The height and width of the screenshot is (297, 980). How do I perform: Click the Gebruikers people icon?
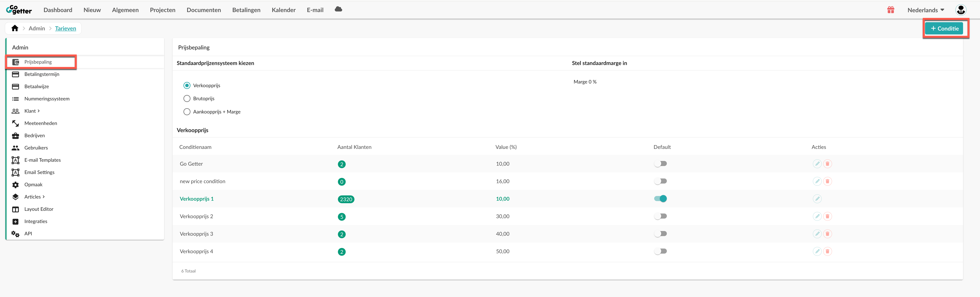coord(15,148)
